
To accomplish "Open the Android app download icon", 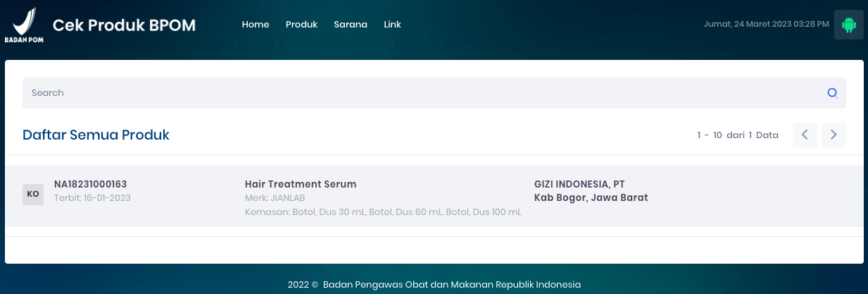I will tap(848, 25).
